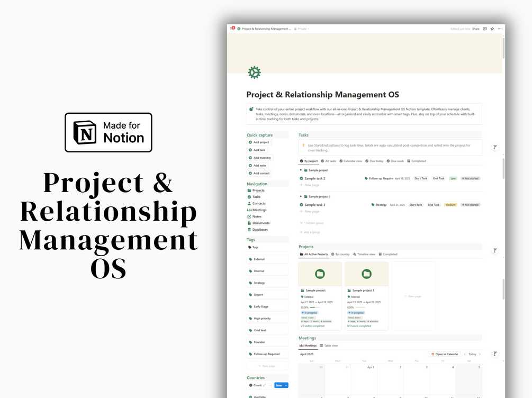
Task: Click the comments icon in the top bar
Action: [485, 29]
